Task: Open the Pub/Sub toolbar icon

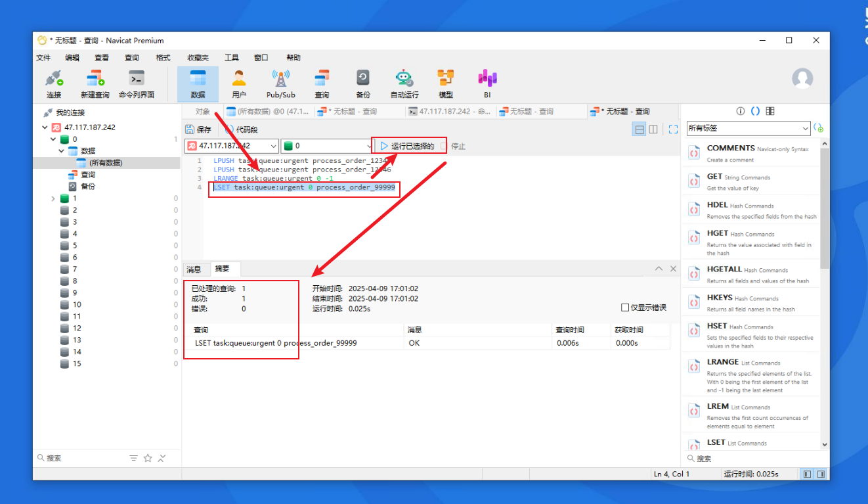Action: pyautogui.click(x=280, y=84)
